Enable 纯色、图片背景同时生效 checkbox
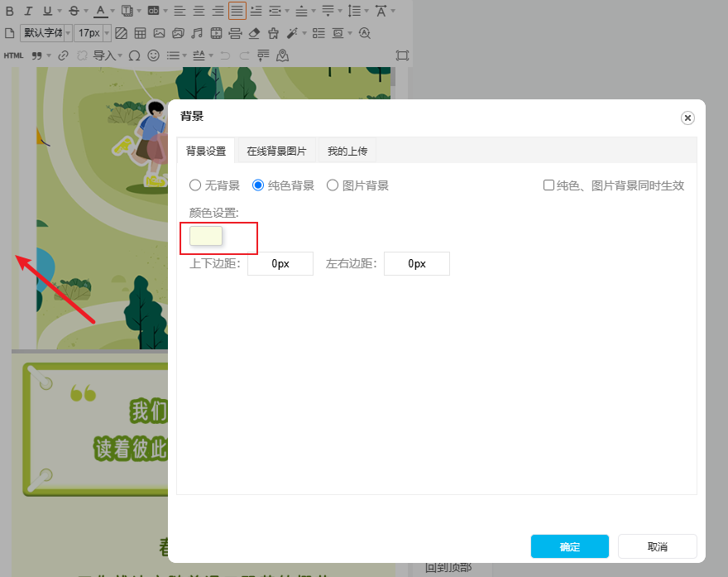 (548, 185)
